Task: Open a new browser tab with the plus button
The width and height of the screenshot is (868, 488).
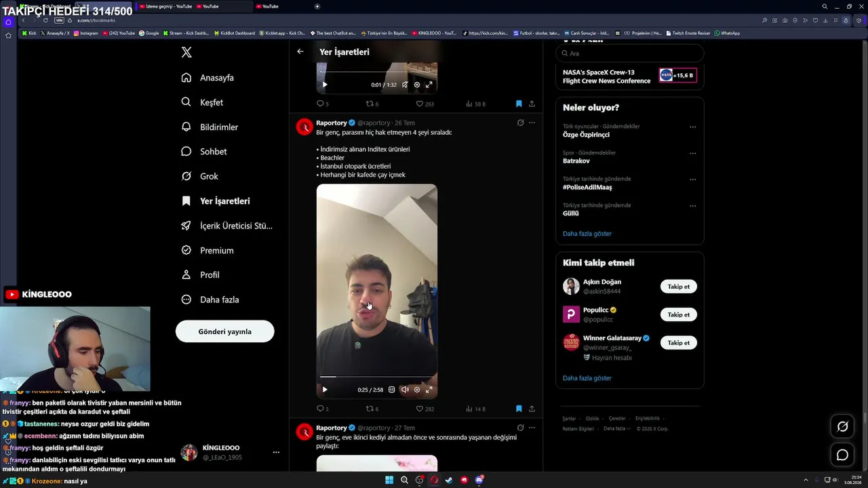Action: point(317,6)
